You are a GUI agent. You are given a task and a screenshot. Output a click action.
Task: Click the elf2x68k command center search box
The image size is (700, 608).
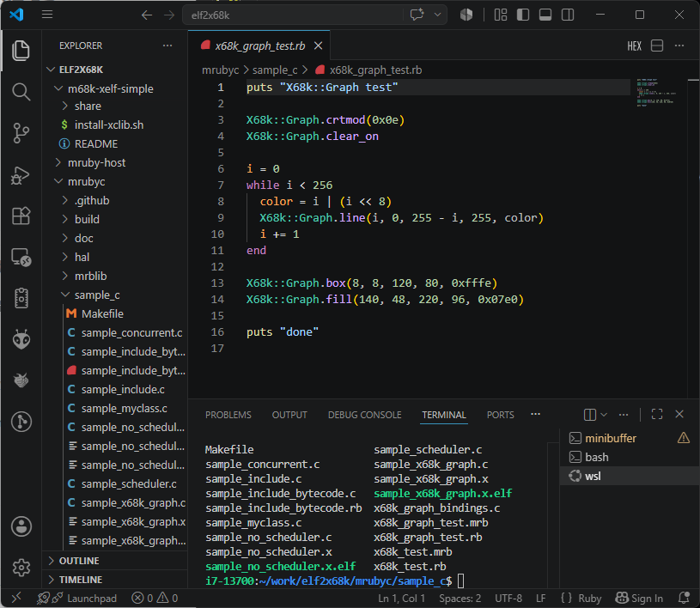(292, 15)
